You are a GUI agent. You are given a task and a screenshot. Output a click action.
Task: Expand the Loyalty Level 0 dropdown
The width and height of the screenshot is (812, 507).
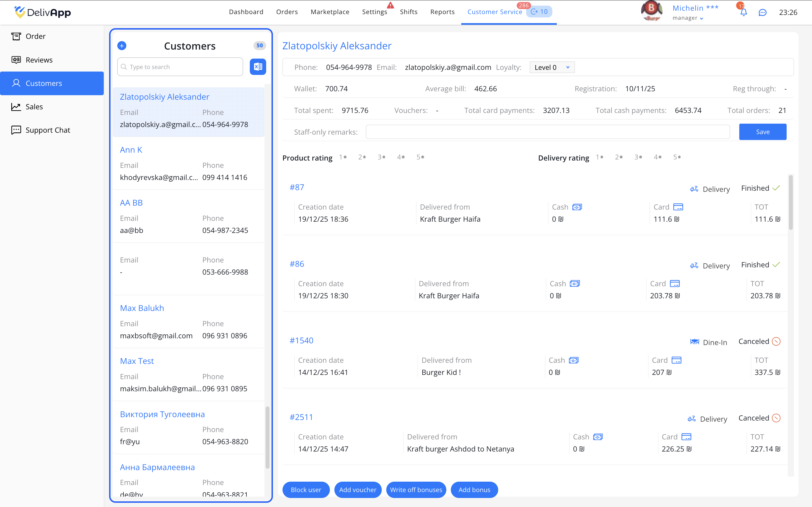tap(552, 67)
